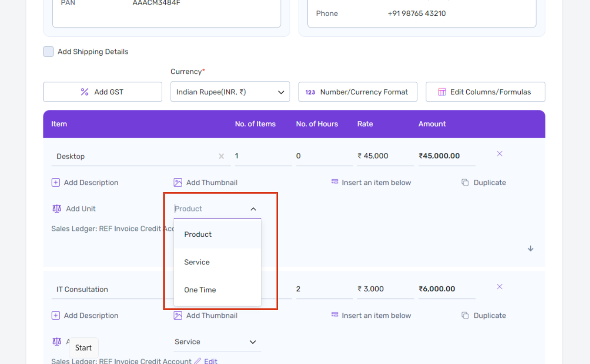590x364 pixels.
Task: Remove the IT Consultation line item
Action: coord(499,287)
